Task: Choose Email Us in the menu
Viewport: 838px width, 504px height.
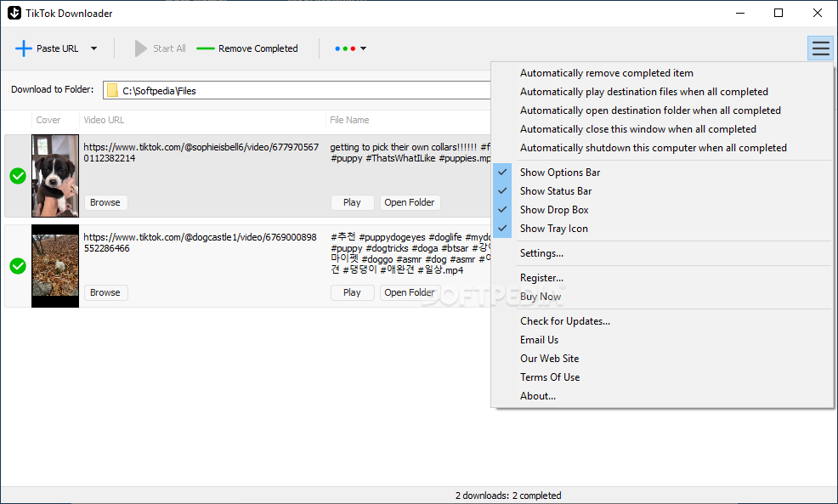Action: [662, 340]
